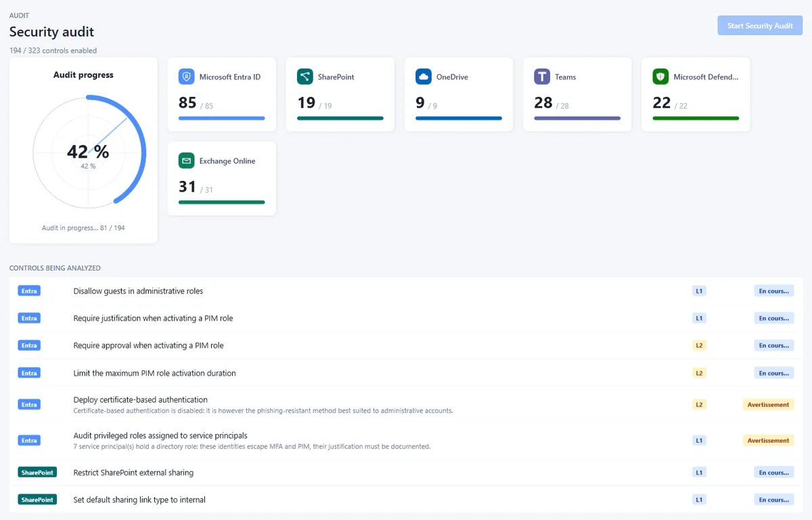Click L1 badge on 'Set default sharing link'

[x=699, y=500]
